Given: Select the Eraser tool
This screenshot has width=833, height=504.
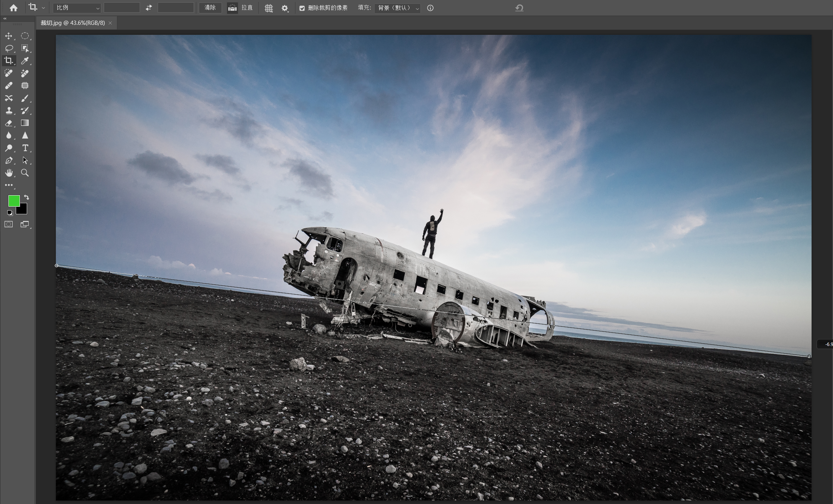Looking at the screenshot, I should pyautogui.click(x=8, y=123).
